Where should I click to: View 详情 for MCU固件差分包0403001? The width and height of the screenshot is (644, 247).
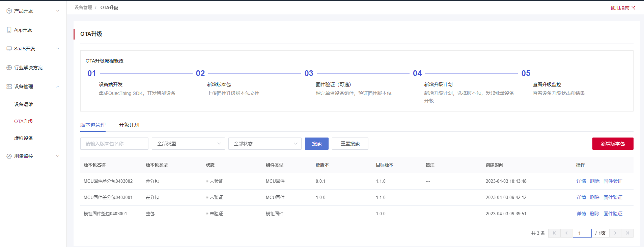(581, 197)
